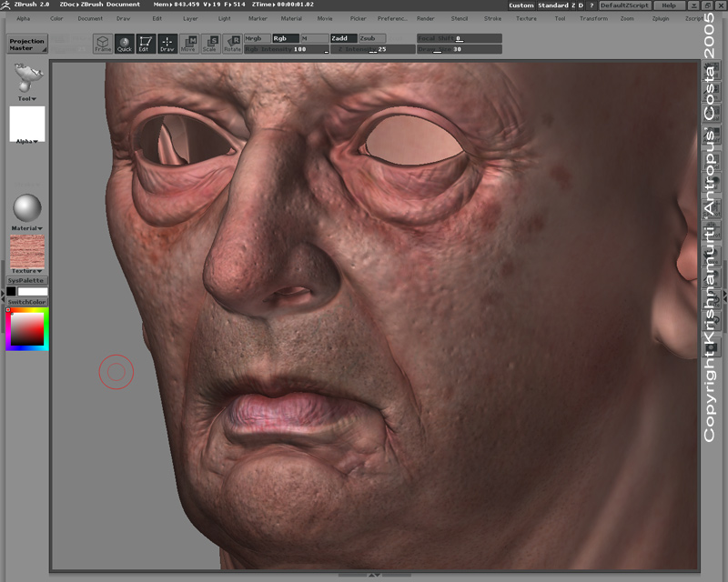Image resolution: width=728 pixels, height=582 pixels.
Task: Open the Marker menu
Action: [258, 18]
